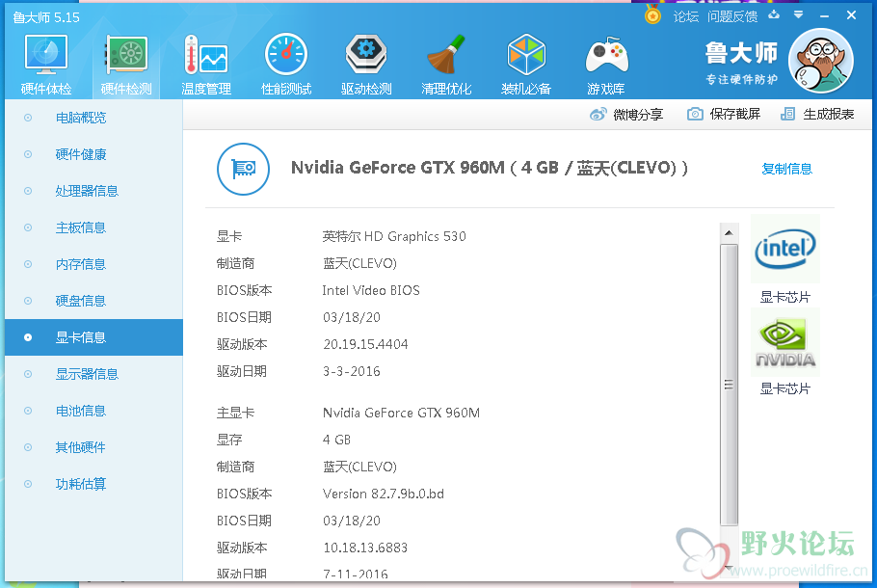Screen dimensions: 877x588
Task: Select 硬盘信息 in sidebar
Action: pos(94,301)
